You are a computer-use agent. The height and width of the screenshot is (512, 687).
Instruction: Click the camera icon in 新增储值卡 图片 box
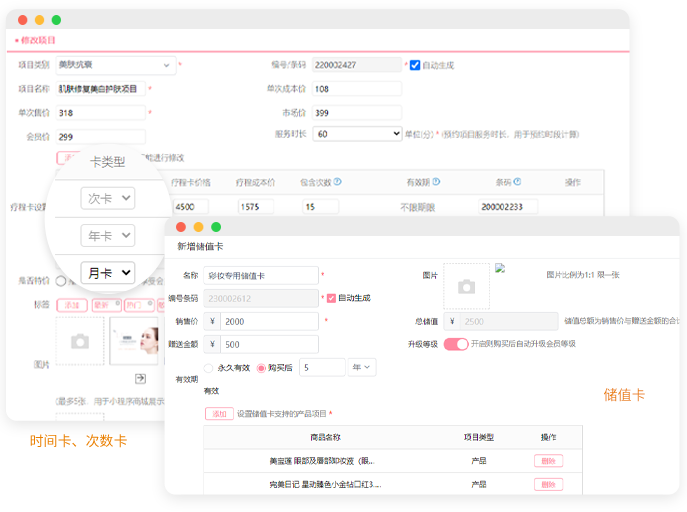coord(466,287)
